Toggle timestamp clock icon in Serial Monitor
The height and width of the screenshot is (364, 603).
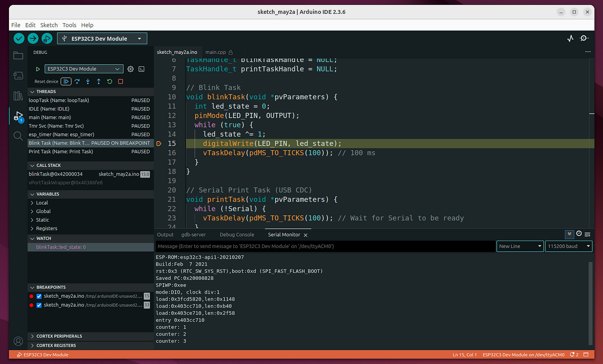click(x=579, y=234)
